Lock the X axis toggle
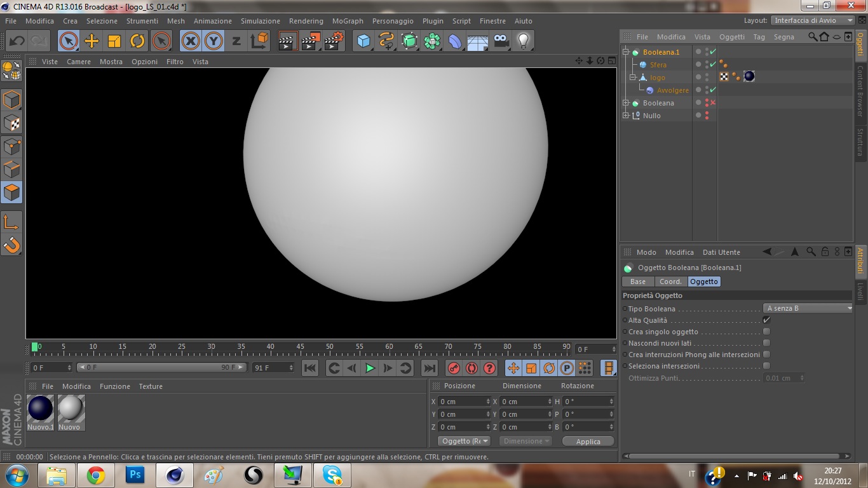 [x=190, y=41]
